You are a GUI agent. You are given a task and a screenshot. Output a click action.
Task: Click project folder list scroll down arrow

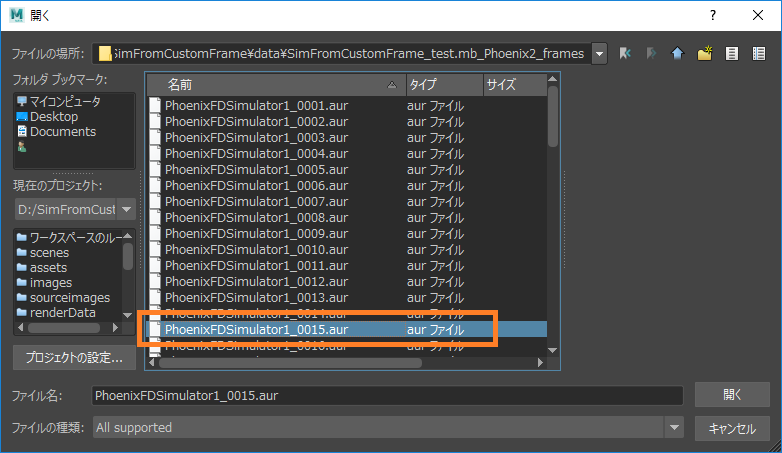[x=128, y=315]
